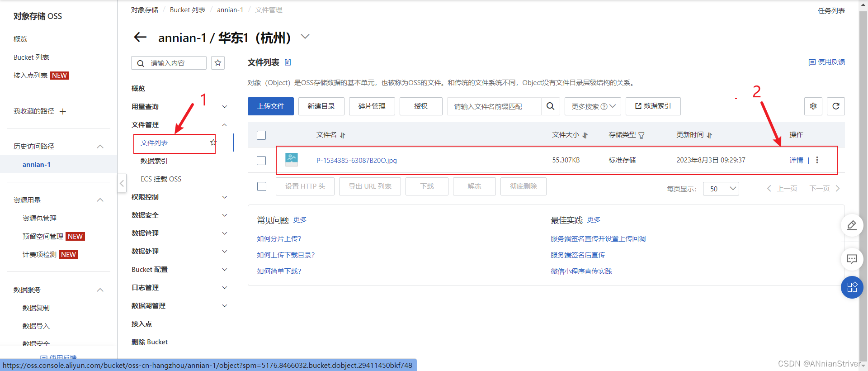Open 服务端签名直传并设置上传回调 link
The image size is (868, 371).
[x=598, y=239]
